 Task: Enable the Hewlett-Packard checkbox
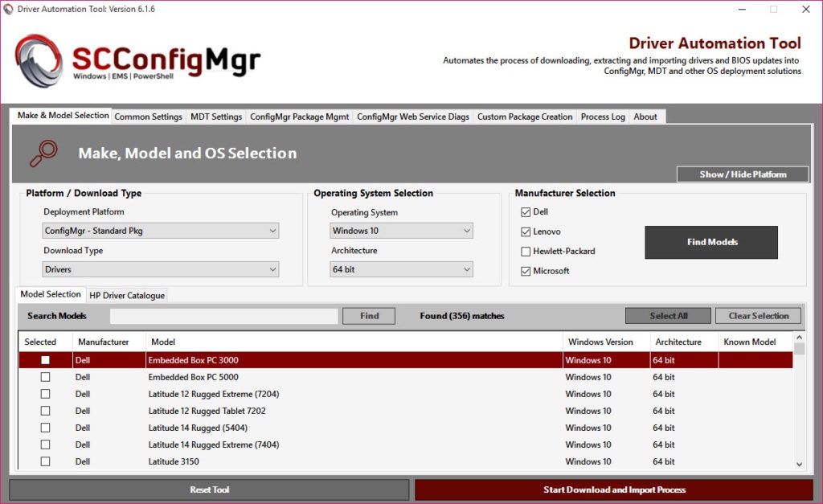[x=526, y=252]
